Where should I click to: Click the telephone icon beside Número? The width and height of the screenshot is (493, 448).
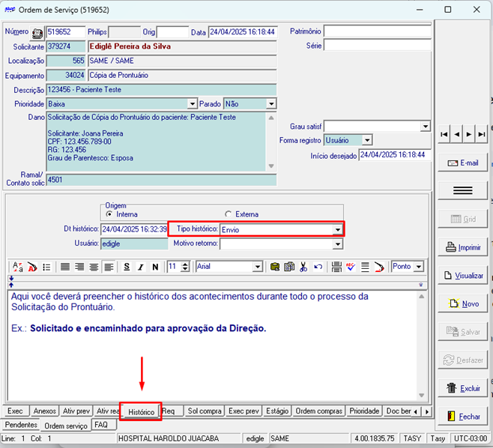click(37, 33)
